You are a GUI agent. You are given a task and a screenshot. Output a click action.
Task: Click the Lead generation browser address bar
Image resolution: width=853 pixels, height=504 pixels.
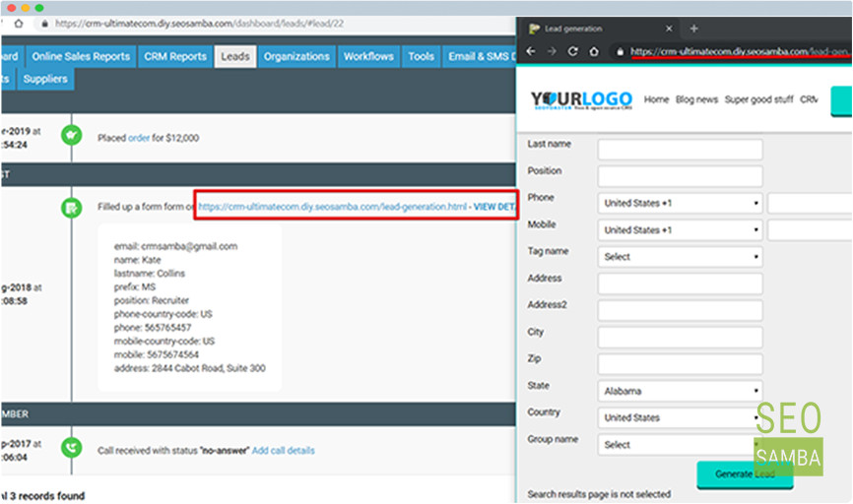739,51
